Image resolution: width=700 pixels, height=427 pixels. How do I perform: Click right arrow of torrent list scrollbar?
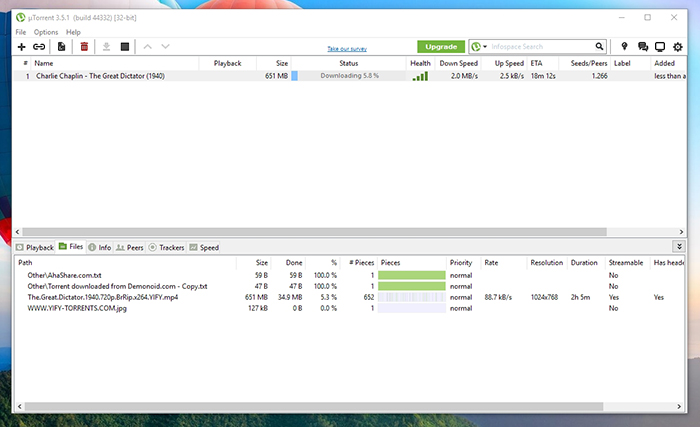point(681,232)
